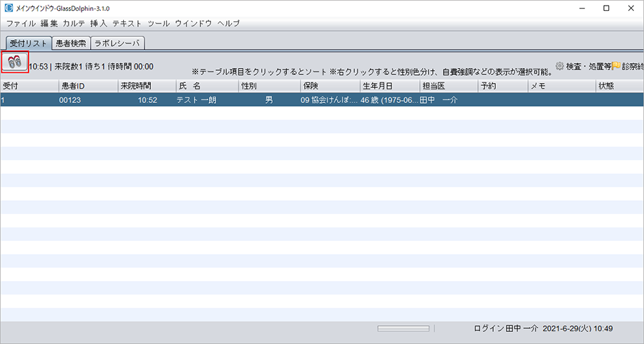Screen dimensions: 644x344
Task: Sort by the 氏名 column header
Action: coord(207,86)
